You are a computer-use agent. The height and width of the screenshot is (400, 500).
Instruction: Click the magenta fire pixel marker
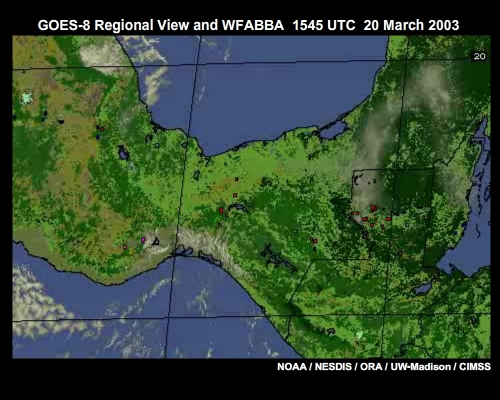tap(143, 239)
